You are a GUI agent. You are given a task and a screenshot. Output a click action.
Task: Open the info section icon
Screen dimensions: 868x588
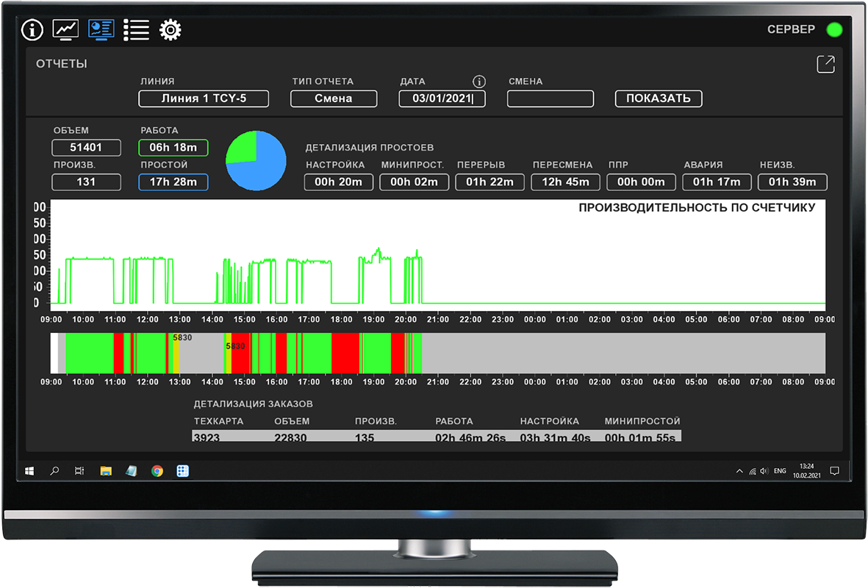pos(32,30)
